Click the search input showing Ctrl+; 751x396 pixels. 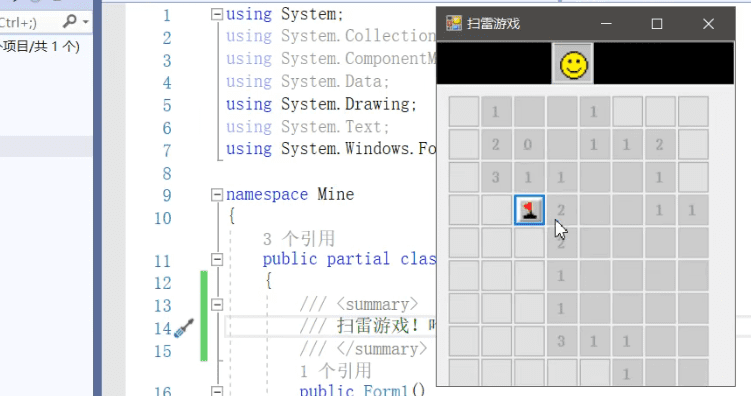(x=29, y=22)
